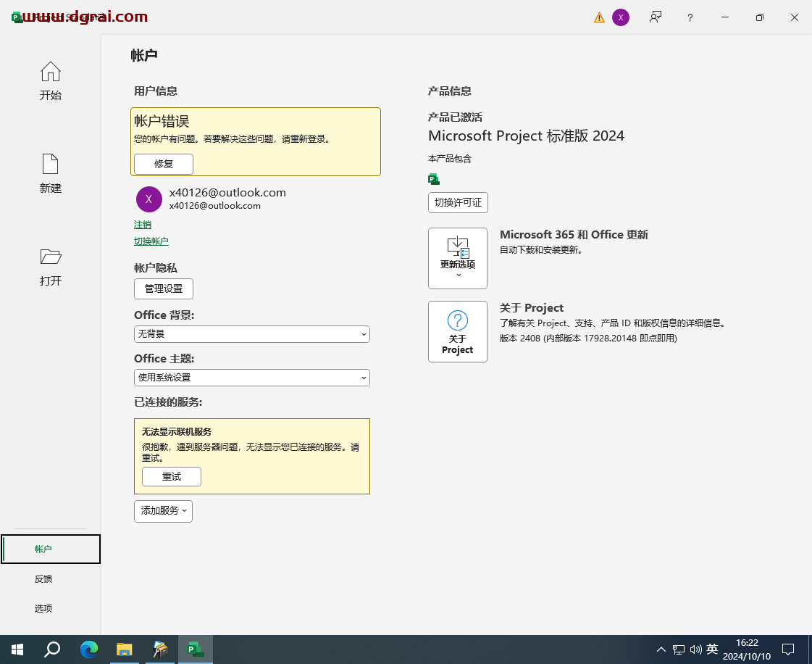Expand the 添加服务 dropdown
The height and width of the screenshot is (664, 812).
click(163, 511)
